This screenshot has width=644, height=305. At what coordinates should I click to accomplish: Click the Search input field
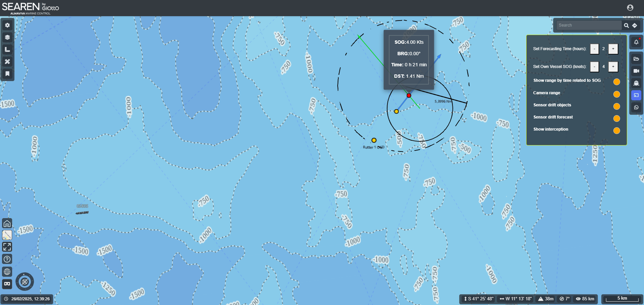tap(588, 25)
